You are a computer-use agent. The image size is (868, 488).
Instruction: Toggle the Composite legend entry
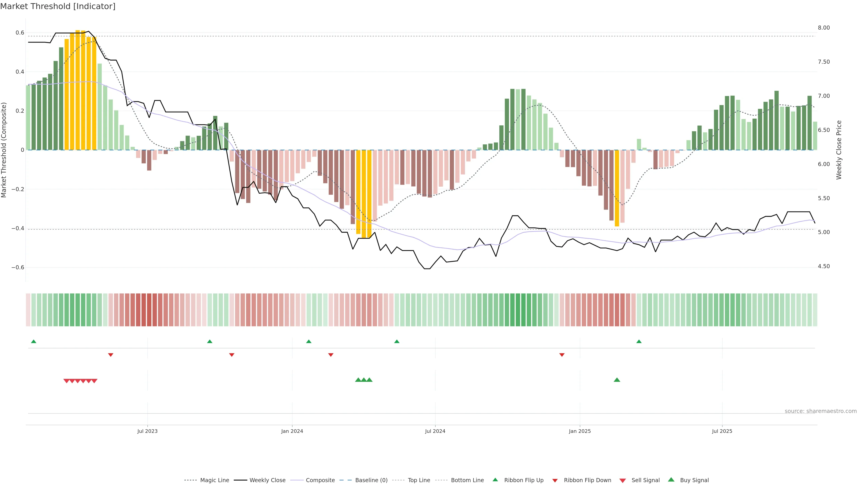320,480
